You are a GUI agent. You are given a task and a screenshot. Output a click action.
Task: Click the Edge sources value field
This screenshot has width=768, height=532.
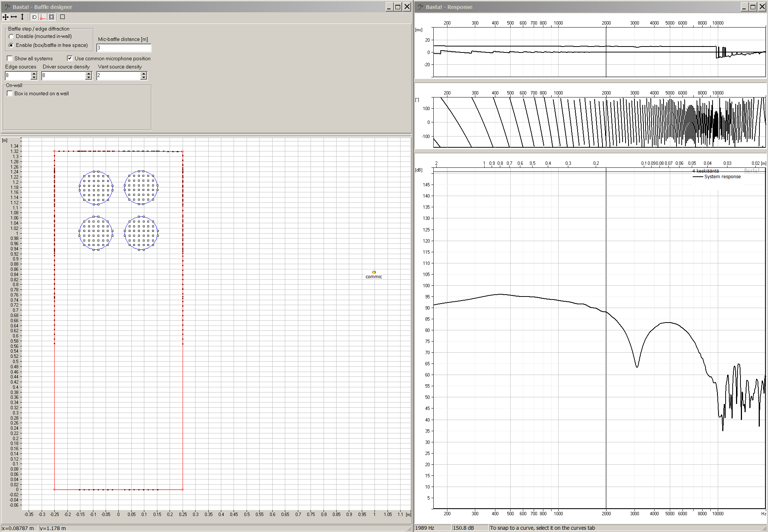(x=18, y=76)
